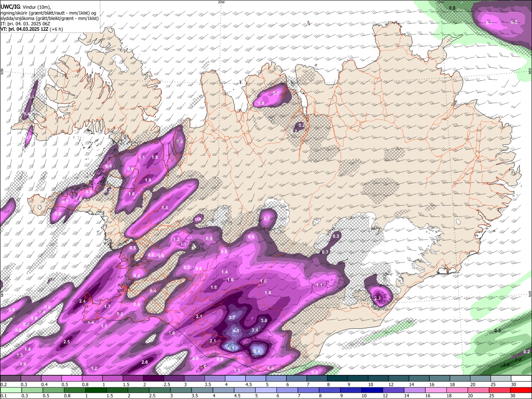This screenshot has height=399, width=532.
Task: Click the '1.9' precipitation value on the map
Action: tap(214, 287)
